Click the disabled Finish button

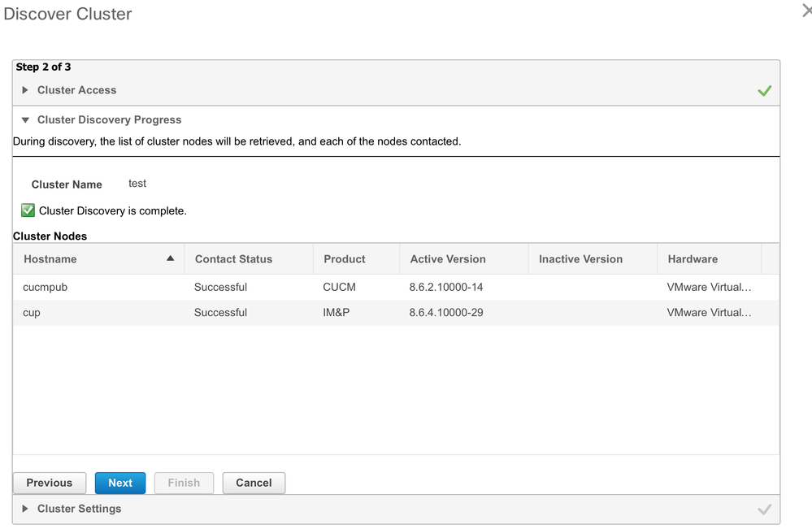pyautogui.click(x=184, y=483)
